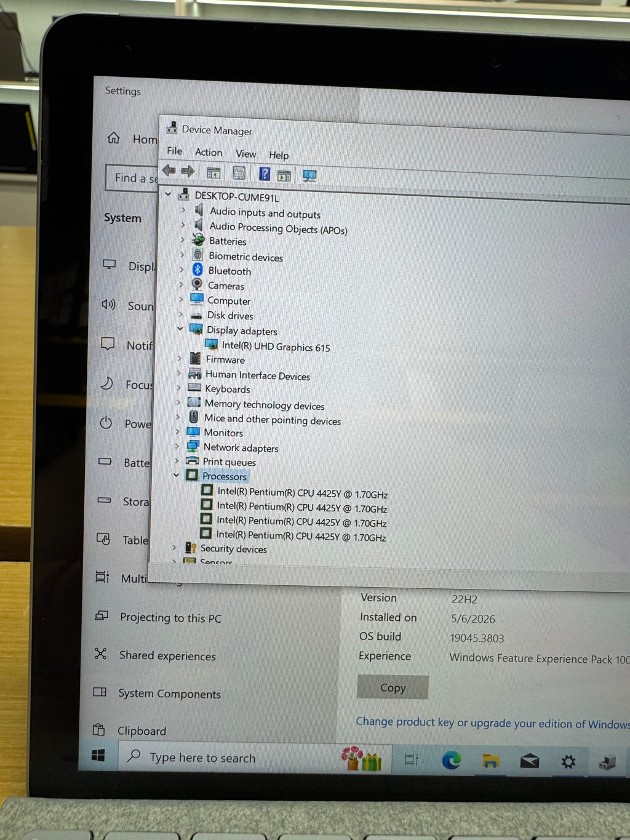Select System Components in Settings sidebar
Viewport: 630px width, 840px height.
point(169,694)
